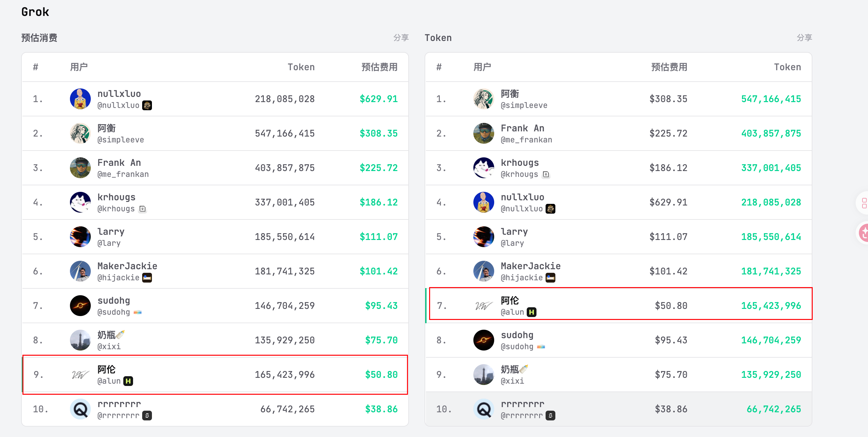Click the $95.43 cost in the 预估消费 table
This screenshot has width=868, height=437.
pos(381,306)
